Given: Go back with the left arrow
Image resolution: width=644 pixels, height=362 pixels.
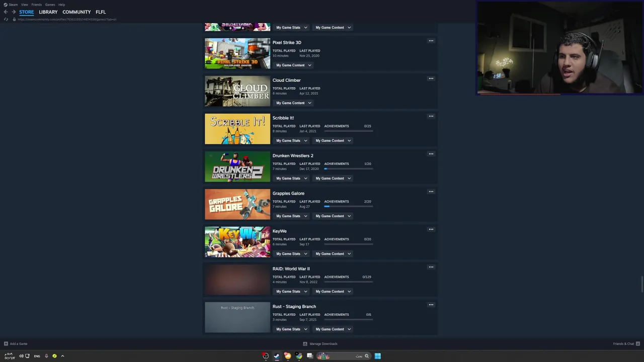Looking at the screenshot, I should coord(6,12).
